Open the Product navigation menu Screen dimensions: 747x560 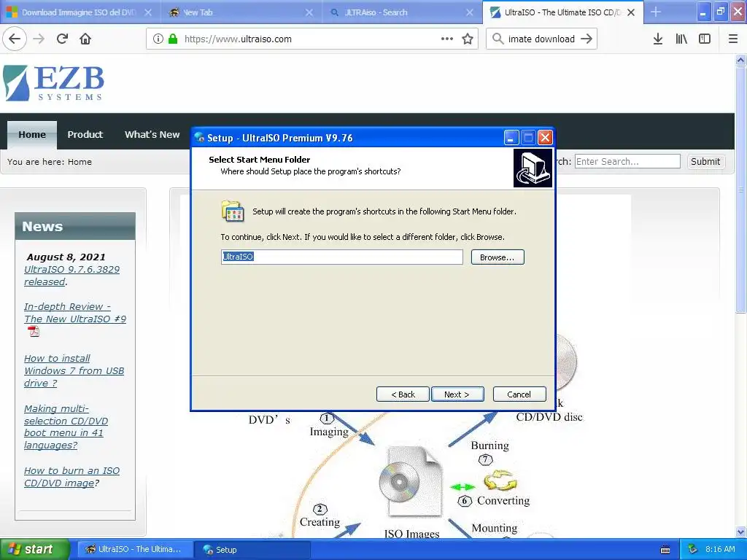[85, 135]
